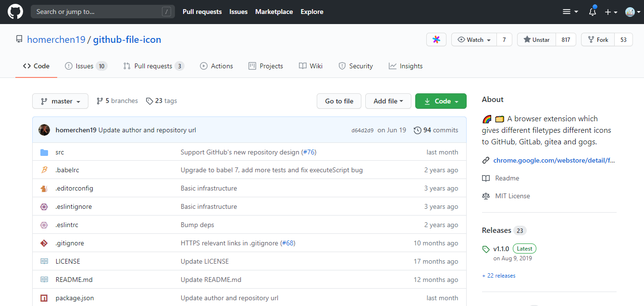The height and width of the screenshot is (306, 644).
Task: Open the chrome.google.com webstore link
Action: point(554,160)
